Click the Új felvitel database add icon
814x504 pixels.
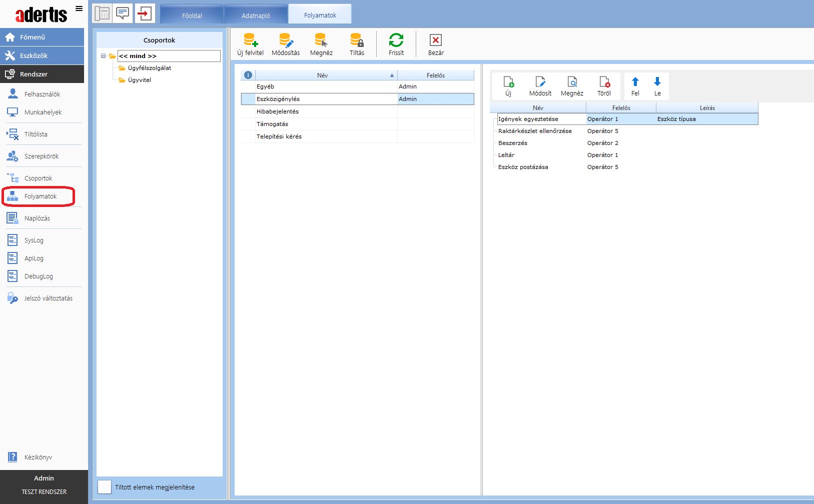point(250,40)
